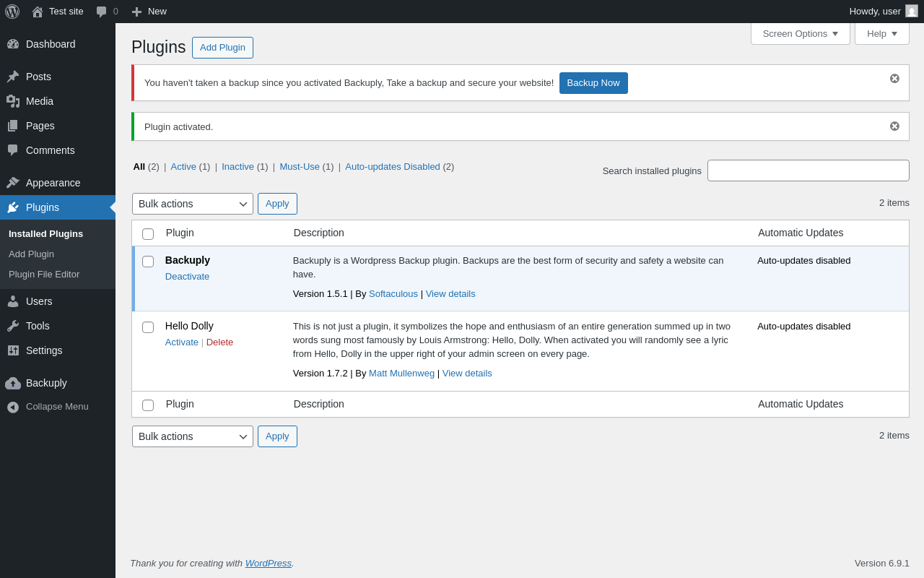924x578 pixels.
Task: Open the comments bubble icon in admin bar
Action: coord(102,12)
